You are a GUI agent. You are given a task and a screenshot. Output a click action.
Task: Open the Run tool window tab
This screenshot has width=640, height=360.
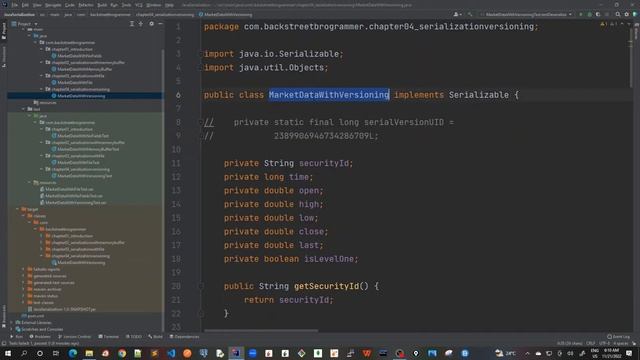(17, 337)
